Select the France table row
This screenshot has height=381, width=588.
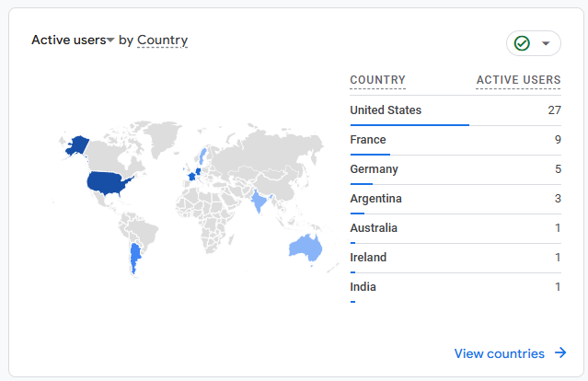coord(455,140)
